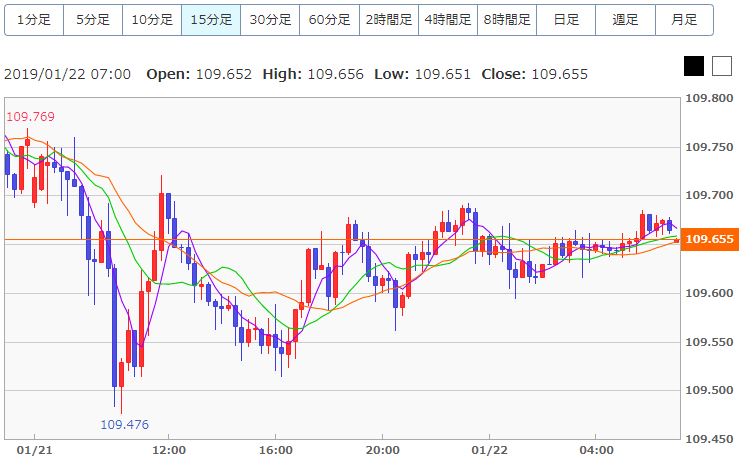Image resolution: width=754 pixels, height=467 pixels.
Task: Switch to the 60分足 timeframe
Action: pos(329,20)
